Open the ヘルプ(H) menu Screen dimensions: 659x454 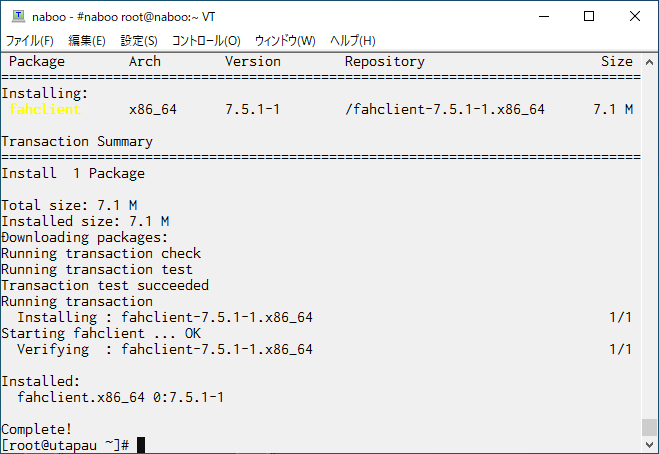[353, 41]
